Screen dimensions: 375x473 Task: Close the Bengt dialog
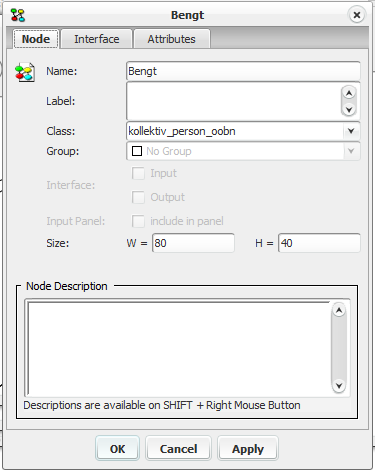coord(357,15)
